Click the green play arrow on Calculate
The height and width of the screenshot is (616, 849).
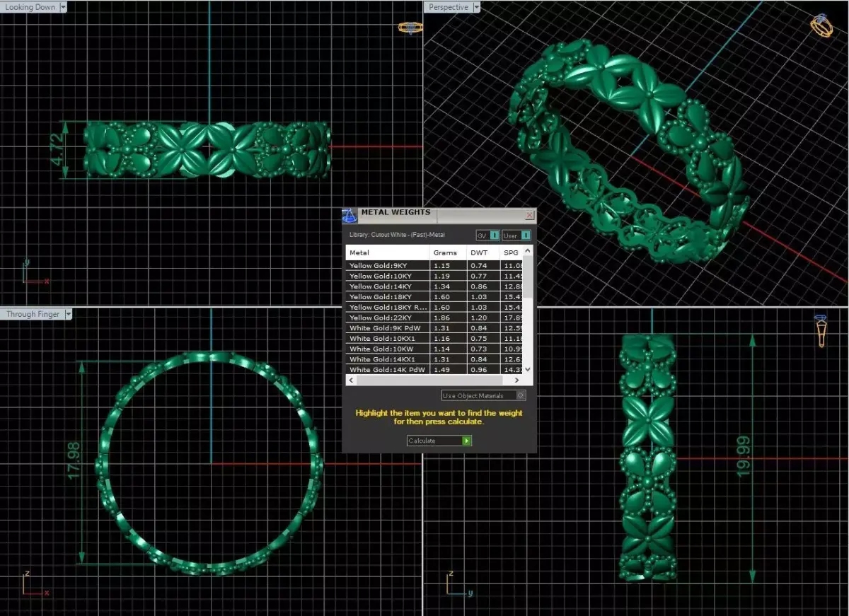466,441
